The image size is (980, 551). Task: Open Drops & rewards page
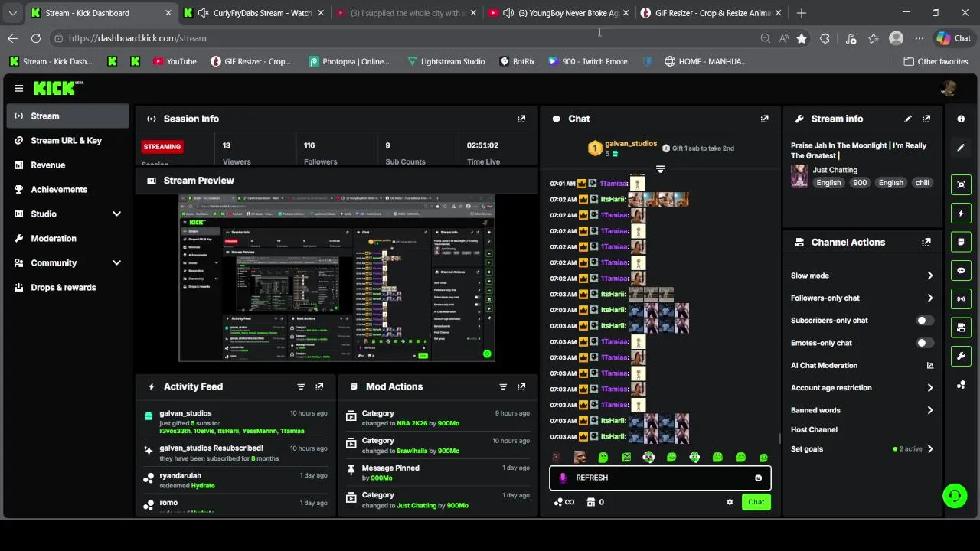(67, 288)
